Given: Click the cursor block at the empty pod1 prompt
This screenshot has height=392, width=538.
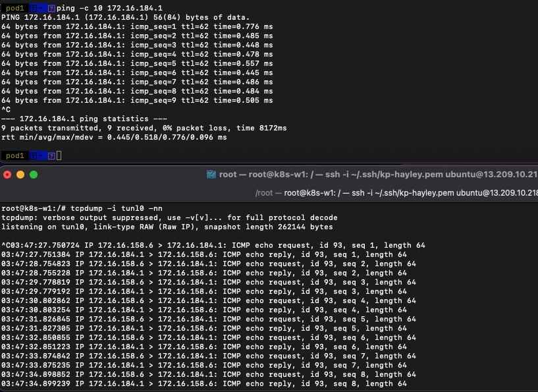Looking at the screenshot, I should [59, 155].
